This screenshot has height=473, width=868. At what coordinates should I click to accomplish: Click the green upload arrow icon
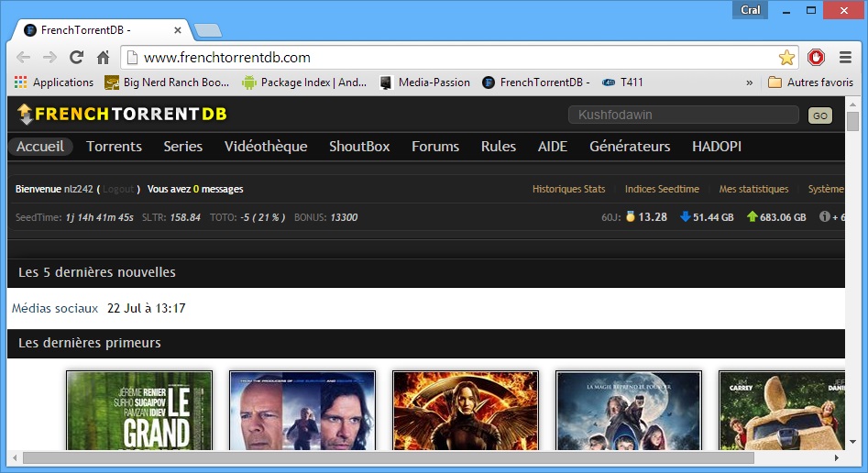(752, 216)
